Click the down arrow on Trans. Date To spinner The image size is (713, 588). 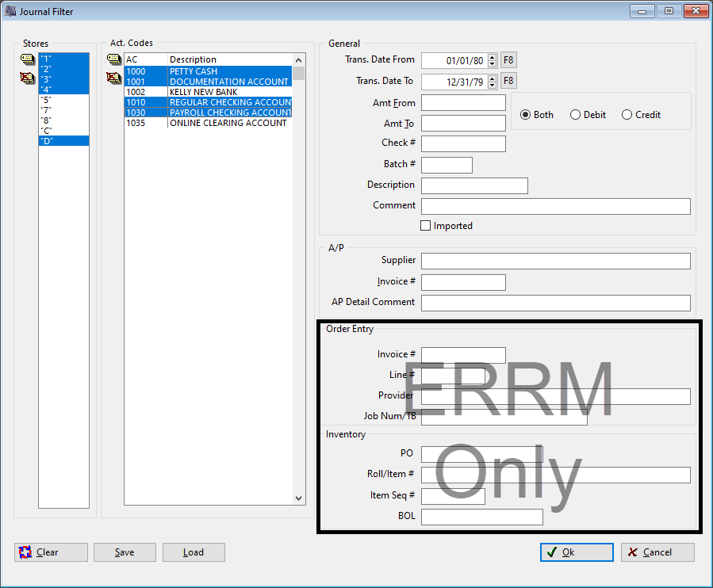tap(493, 83)
